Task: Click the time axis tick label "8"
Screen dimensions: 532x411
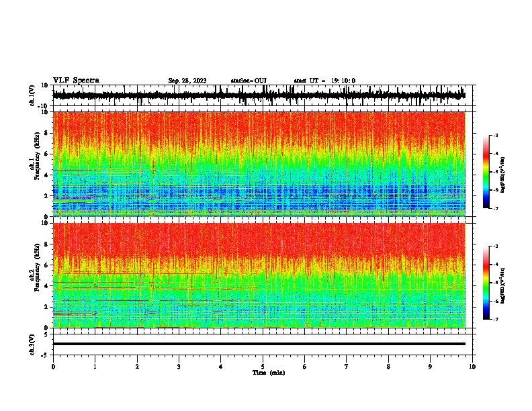Action: click(x=388, y=367)
